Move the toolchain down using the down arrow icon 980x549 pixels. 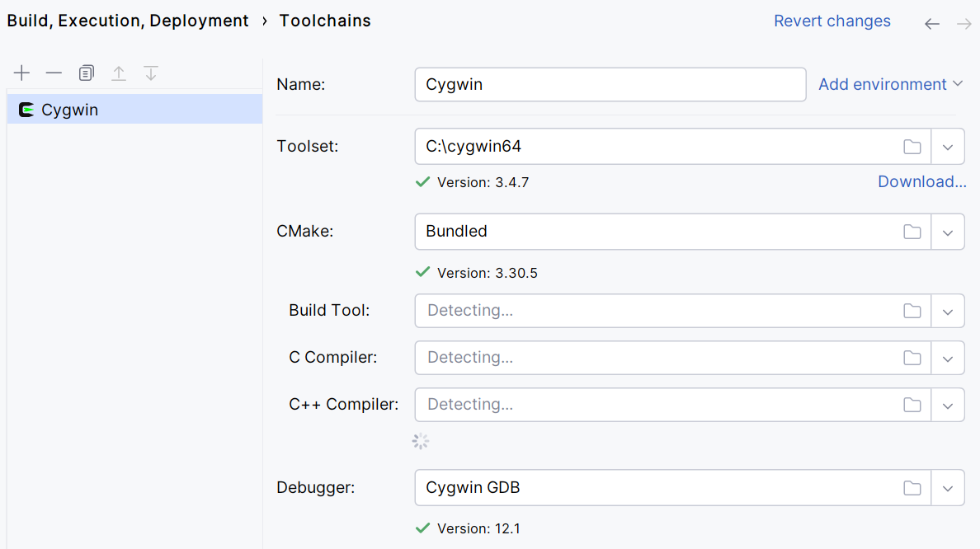pyautogui.click(x=150, y=73)
